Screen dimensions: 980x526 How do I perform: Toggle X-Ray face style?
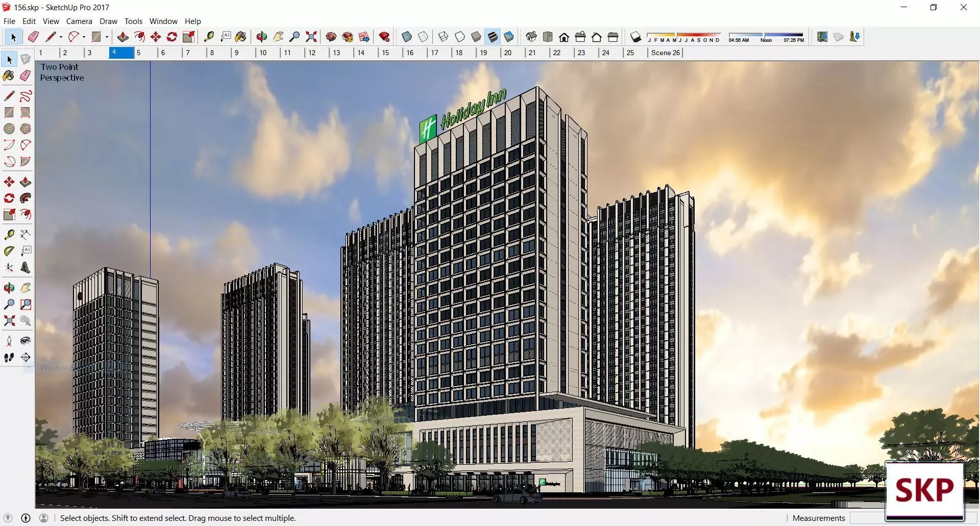[407, 37]
